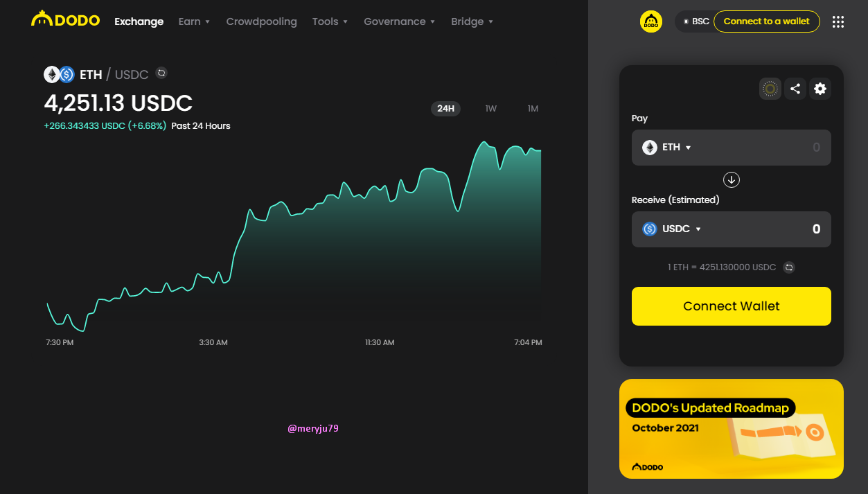Click the ETH/USDC token pair icons above chart
The height and width of the screenshot is (494, 868).
click(59, 74)
